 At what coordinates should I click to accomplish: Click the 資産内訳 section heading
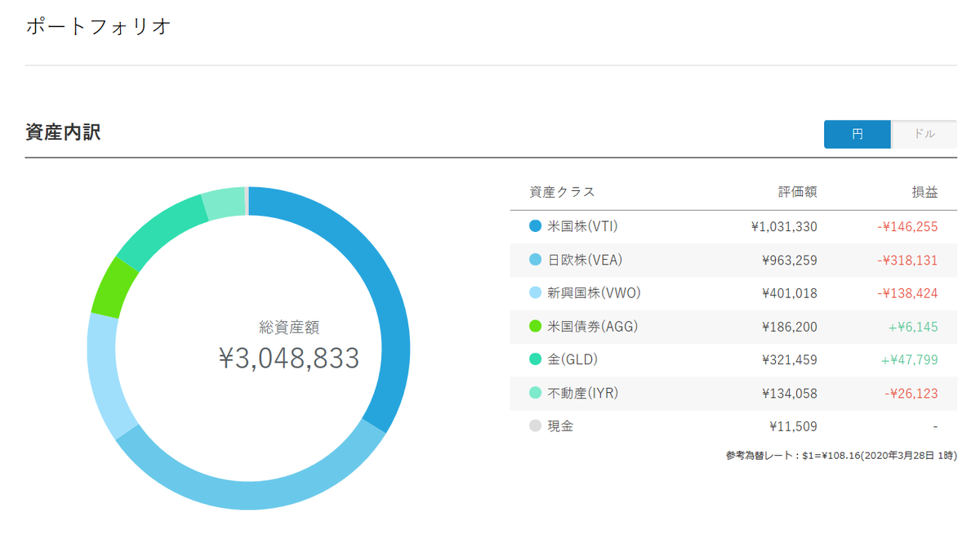point(63,132)
